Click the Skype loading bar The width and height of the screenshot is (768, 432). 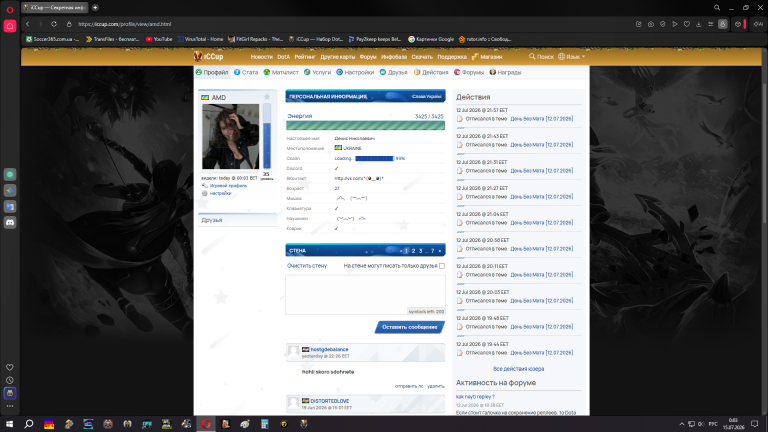(374, 158)
